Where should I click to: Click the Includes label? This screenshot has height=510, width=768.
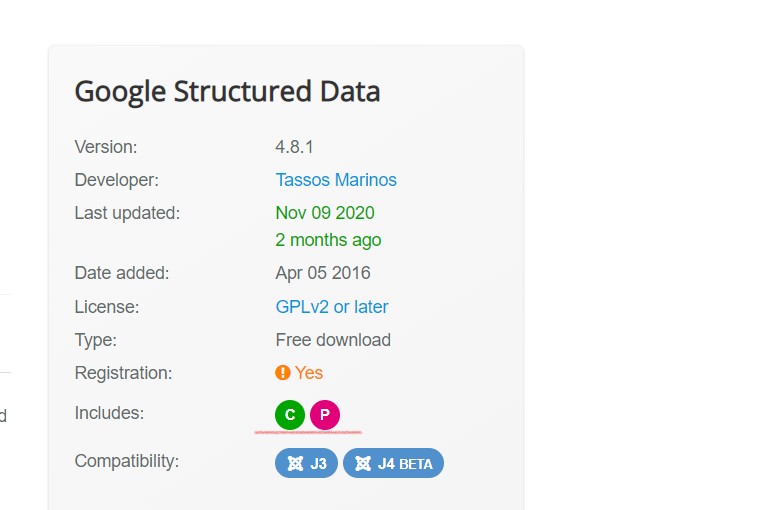(x=109, y=413)
